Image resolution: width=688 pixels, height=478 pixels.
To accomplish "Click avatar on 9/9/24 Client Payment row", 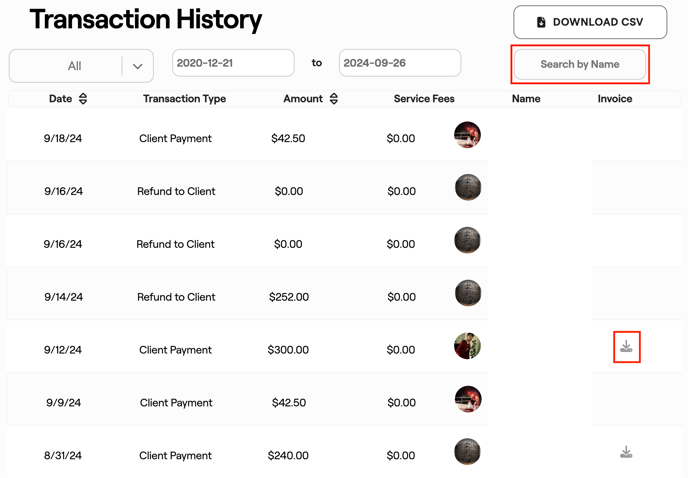I will (x=467, y=400).
